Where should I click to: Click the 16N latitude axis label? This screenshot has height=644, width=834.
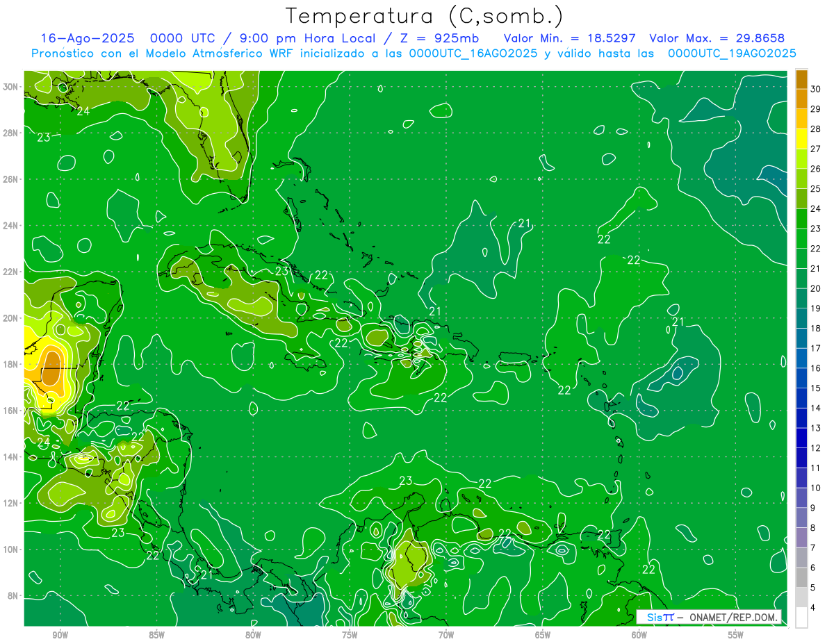tap(10, 411)
